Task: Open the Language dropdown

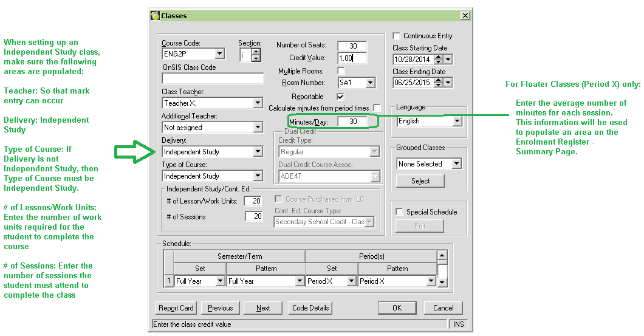Action: point(457,121)
